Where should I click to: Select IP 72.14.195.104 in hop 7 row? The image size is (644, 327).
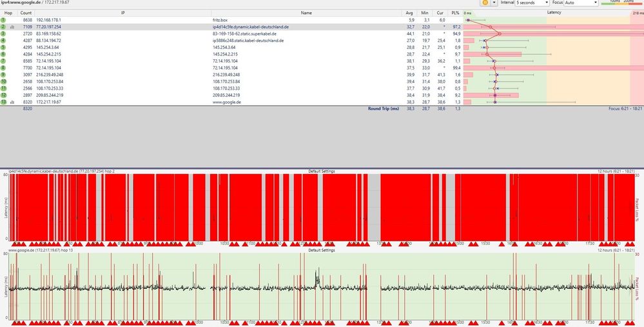click(x=48, y=61)
